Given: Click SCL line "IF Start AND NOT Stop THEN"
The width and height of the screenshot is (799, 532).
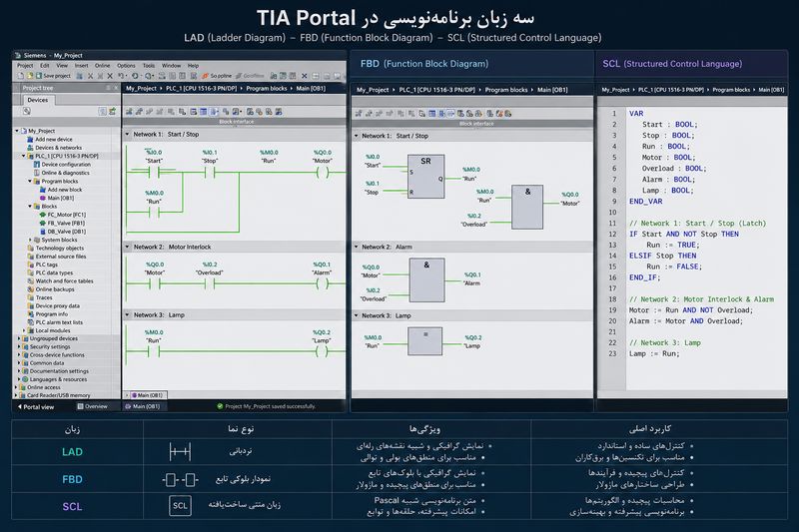Looking at the screenshot, I should [x=684, y=235].
